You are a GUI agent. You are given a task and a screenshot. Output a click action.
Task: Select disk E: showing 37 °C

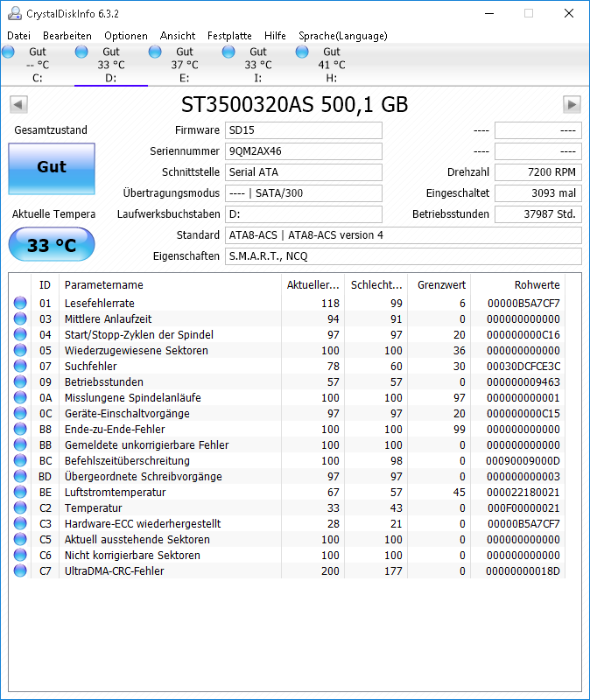tap(185, 65)
